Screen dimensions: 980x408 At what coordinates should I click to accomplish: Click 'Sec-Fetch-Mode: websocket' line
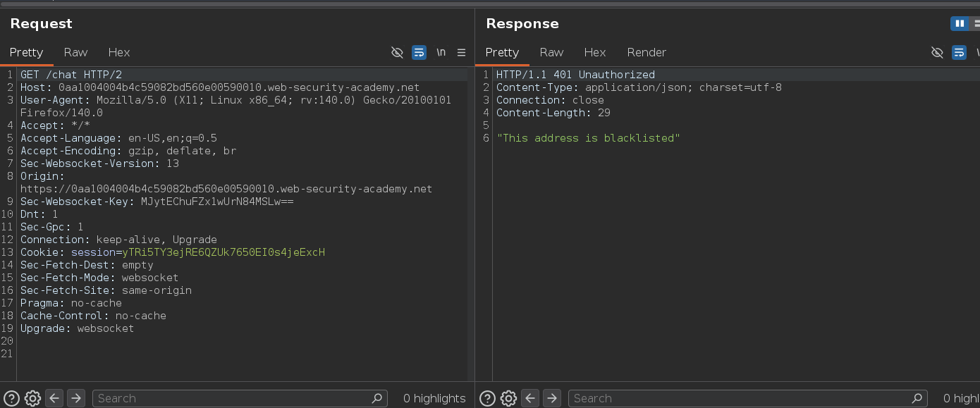(99, 278)
